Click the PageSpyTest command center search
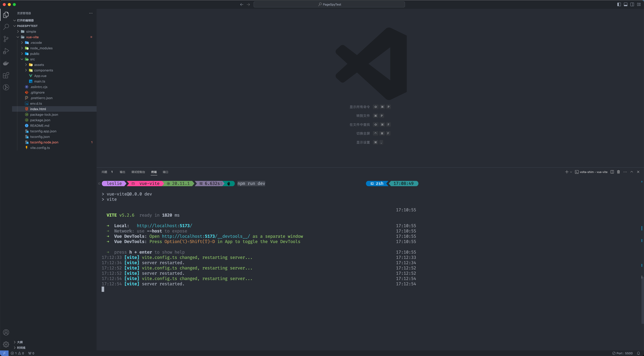644x356 pixels. [329, 5]
